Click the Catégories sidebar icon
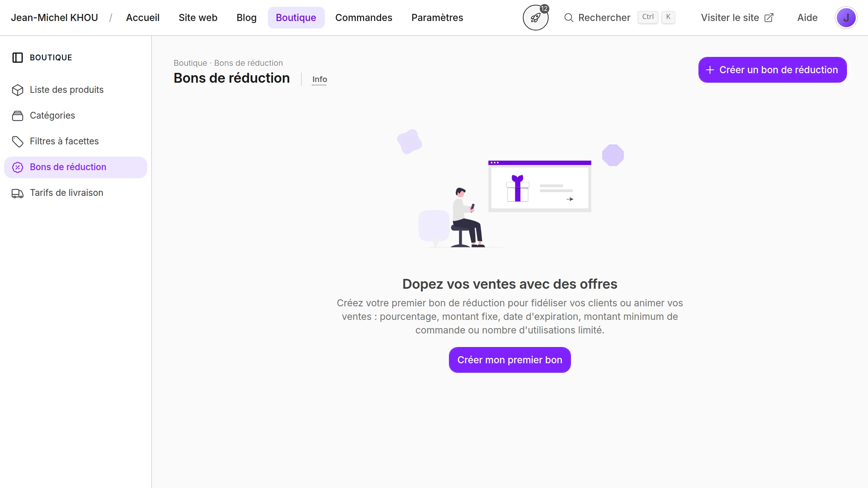 click(18, 116)
